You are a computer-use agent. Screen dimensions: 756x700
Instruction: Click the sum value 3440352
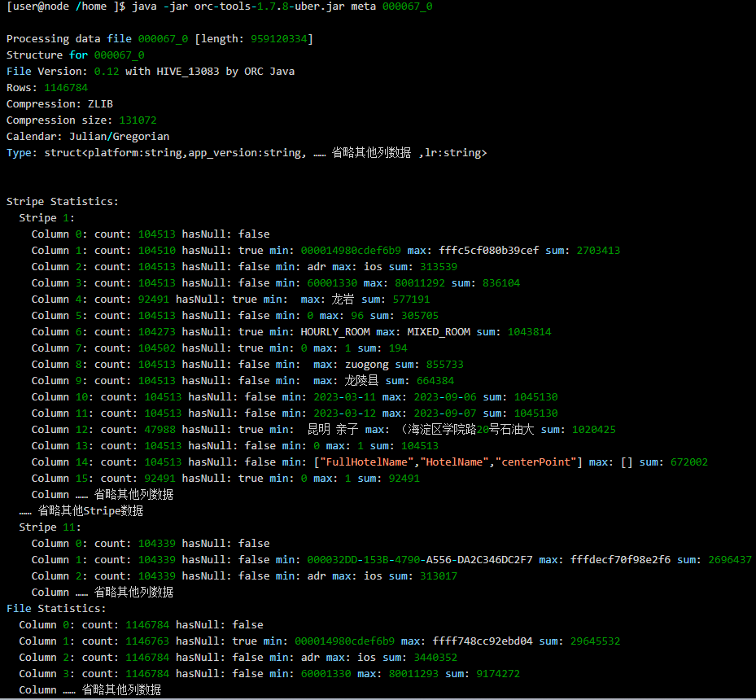click(x=435, y=658)
